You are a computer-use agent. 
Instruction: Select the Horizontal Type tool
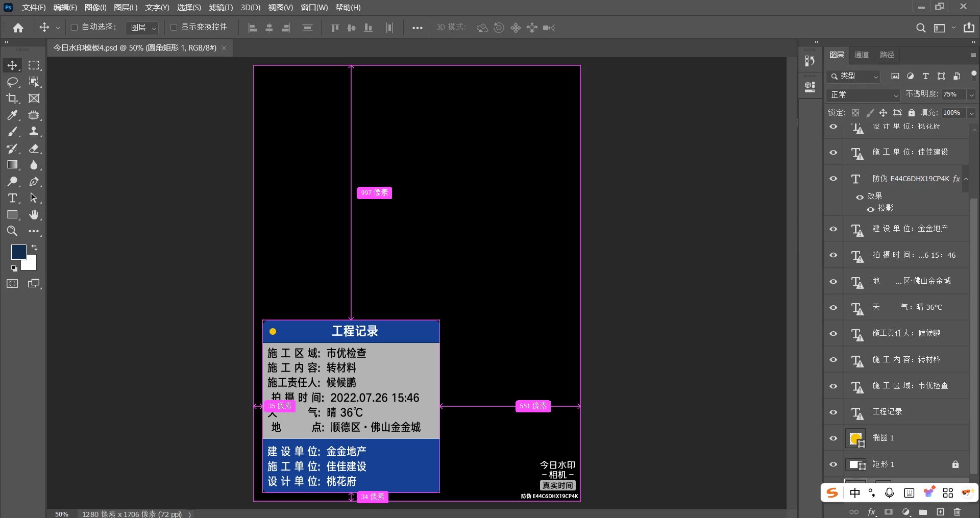tap(12, 198)
